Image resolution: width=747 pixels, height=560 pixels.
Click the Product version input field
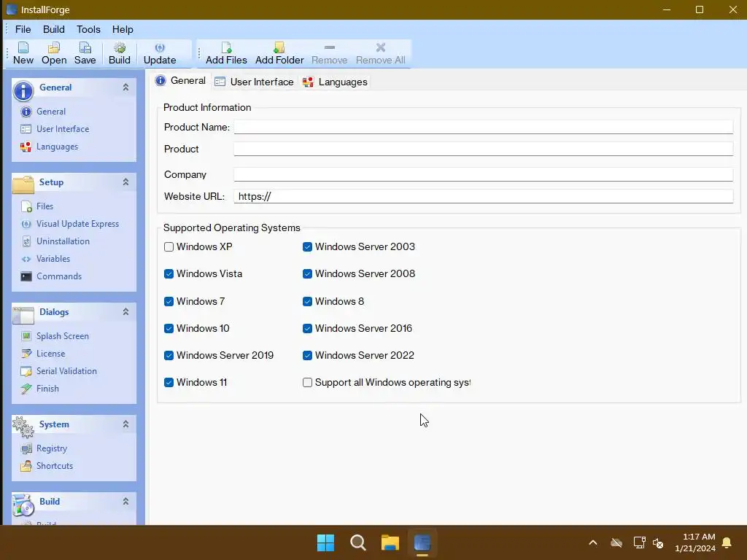(483, 149)
